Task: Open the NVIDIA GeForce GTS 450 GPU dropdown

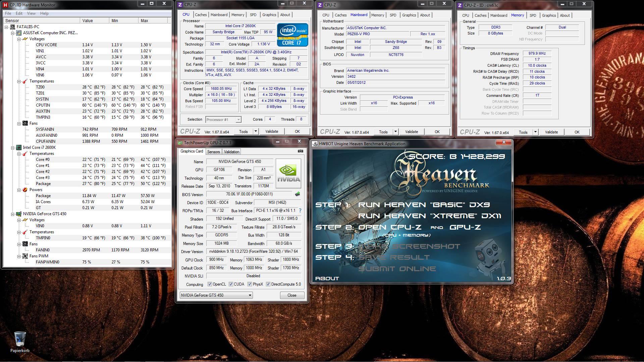Action: pyautogui.click(x=216, y=295)
